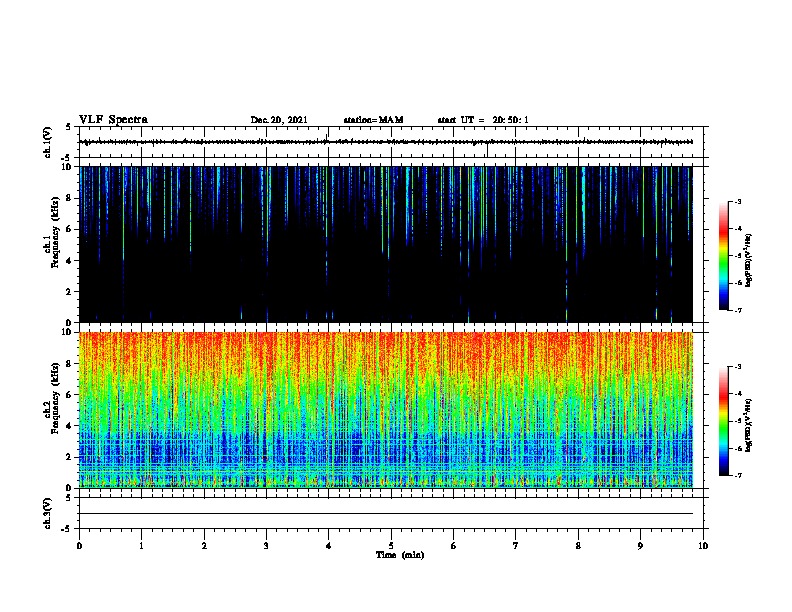Viewport: 792px width, 612px height.
Task: Select the "start UT = 20:50: 1" text
Action: click(483, 120)
